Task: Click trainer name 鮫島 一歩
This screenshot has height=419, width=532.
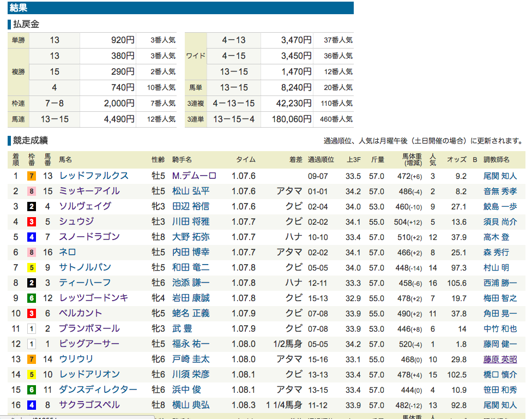Action: tap(500, 207)
